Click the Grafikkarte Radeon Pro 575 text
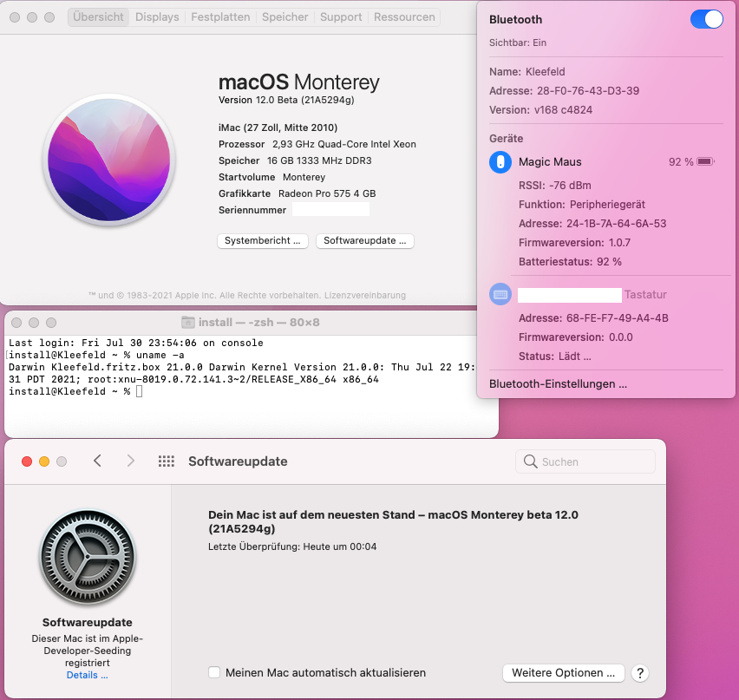 [x=297, y=193]
